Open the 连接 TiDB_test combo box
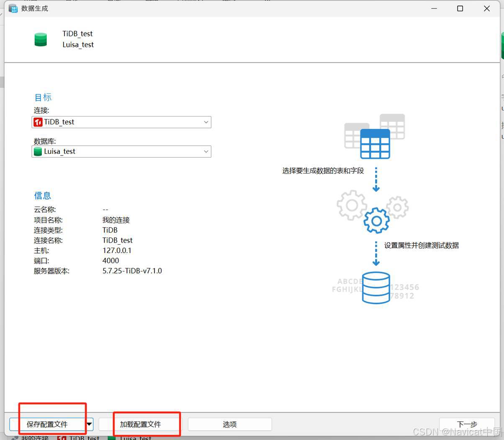 coord(121,122)
